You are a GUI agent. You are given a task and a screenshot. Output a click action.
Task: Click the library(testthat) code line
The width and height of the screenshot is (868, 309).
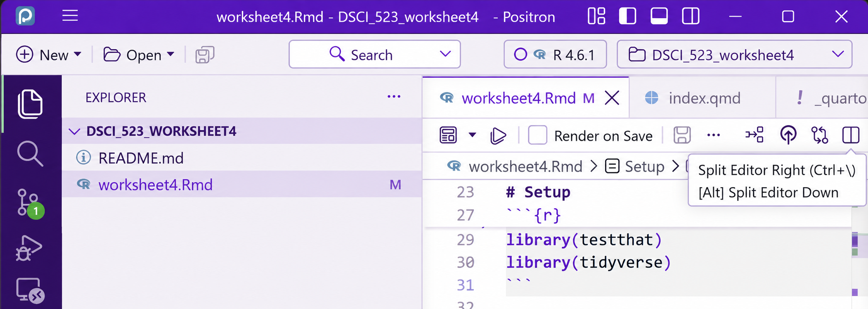584,240
